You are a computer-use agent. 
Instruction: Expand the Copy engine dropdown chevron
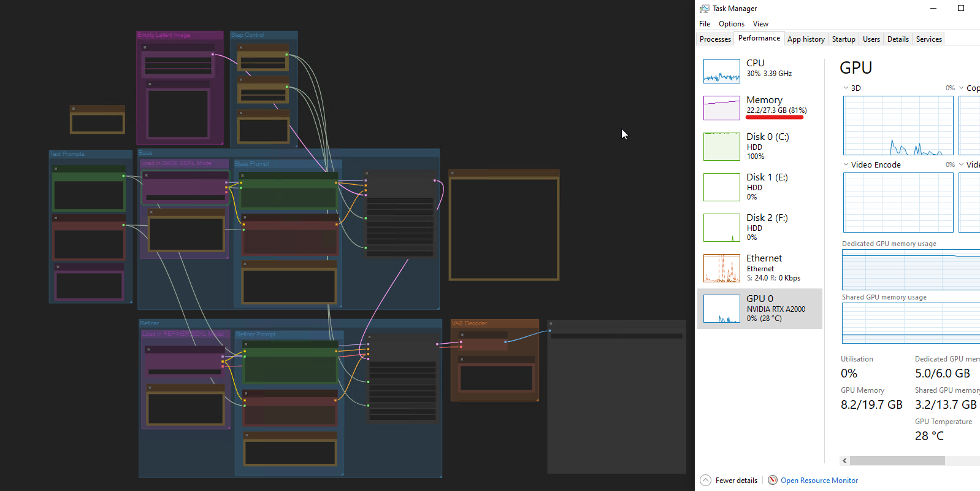click(962, 88)
